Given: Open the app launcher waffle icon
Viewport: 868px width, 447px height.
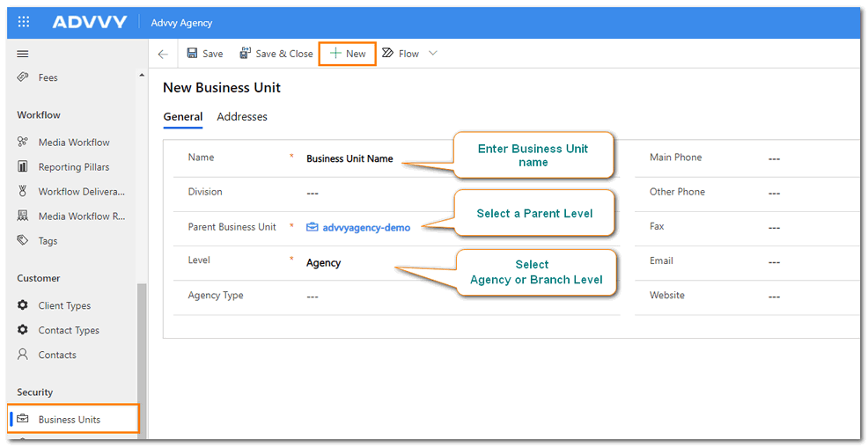Looking at the screenshot, I should coord(24,22).
